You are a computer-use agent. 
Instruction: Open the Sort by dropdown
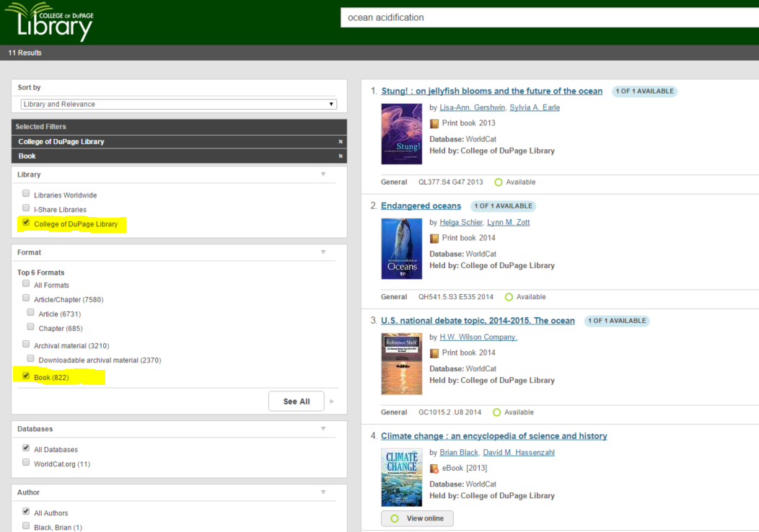[178, 104]
